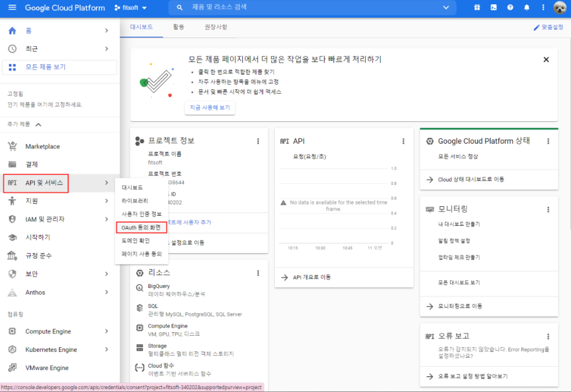The image size is (571, 392).
Task: Click the Anthos triangle icon
Action: click(x=12, y=292)
